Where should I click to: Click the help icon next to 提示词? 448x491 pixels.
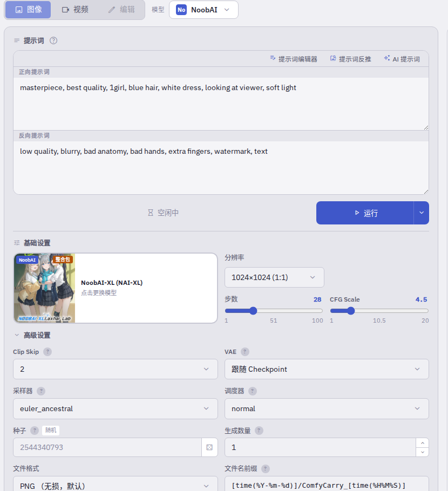[53, 40]
